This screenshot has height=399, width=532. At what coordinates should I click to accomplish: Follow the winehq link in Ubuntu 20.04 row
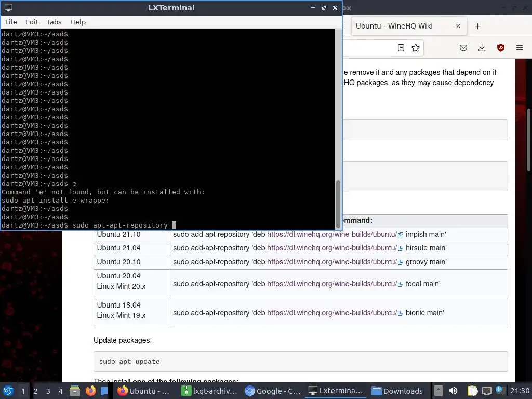coord(332,284)
